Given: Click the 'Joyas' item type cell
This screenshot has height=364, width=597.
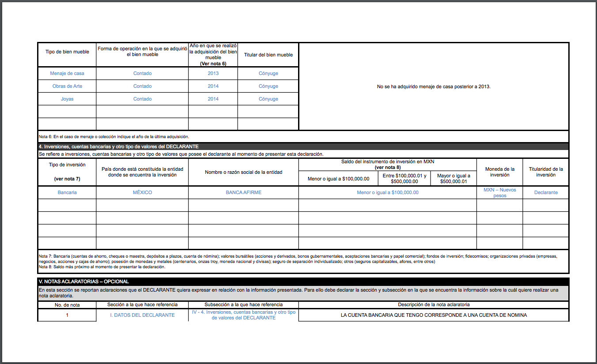Looking at the screenshot, I should click(67, 99).
